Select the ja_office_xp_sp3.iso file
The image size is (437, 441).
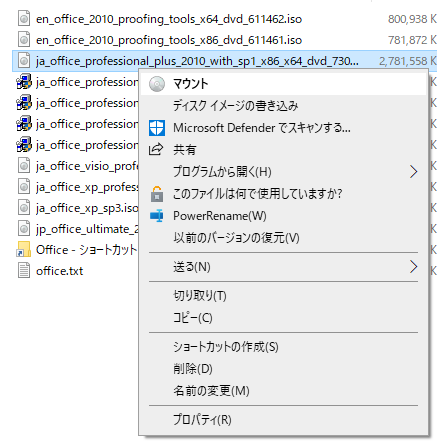87,208
